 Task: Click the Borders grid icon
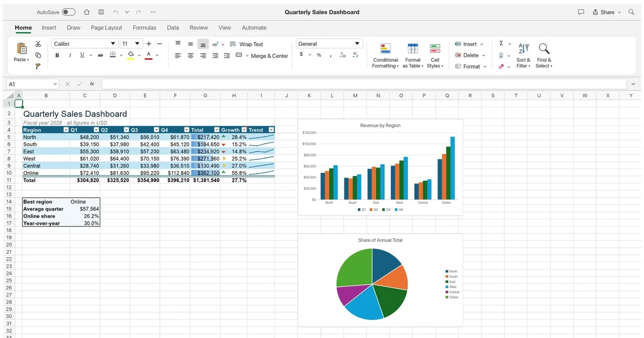[113, 55]
